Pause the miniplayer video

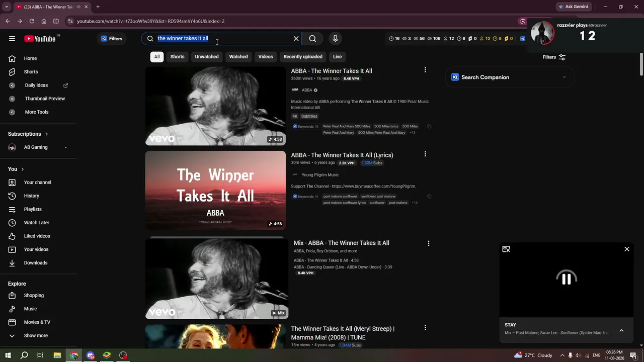(566, 279)
